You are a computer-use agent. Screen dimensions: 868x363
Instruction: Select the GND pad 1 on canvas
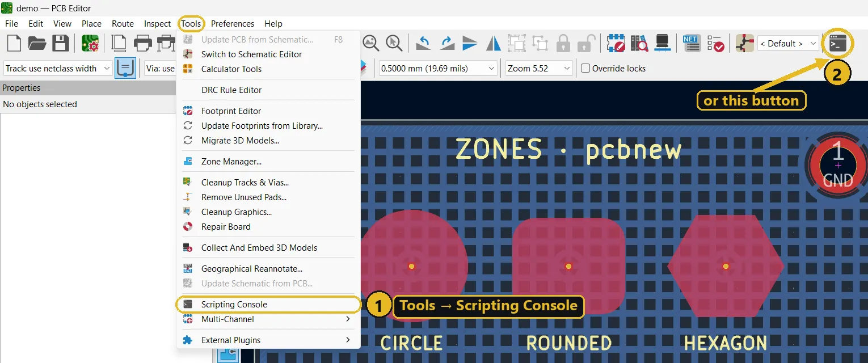tap(838, 165)
